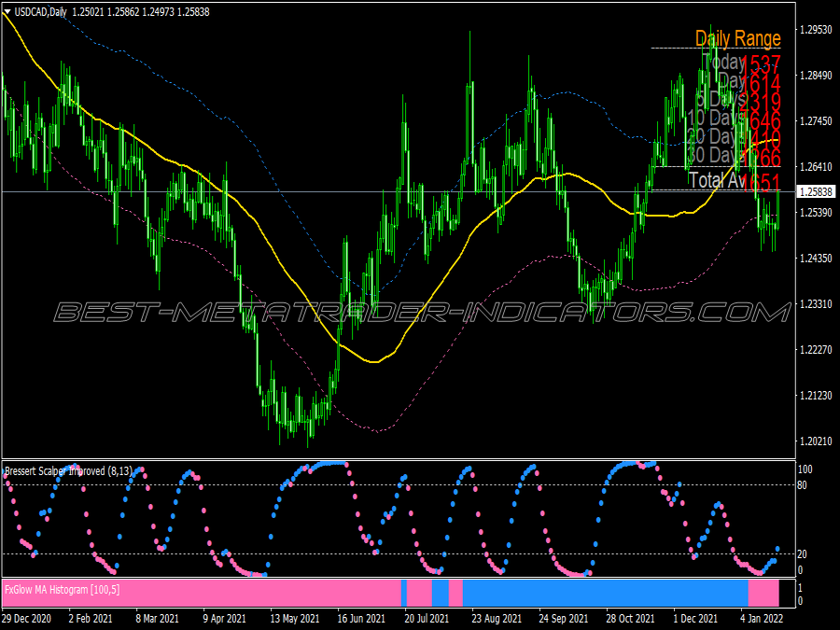Click the 30 Days range label

click(x=716, y=155)
